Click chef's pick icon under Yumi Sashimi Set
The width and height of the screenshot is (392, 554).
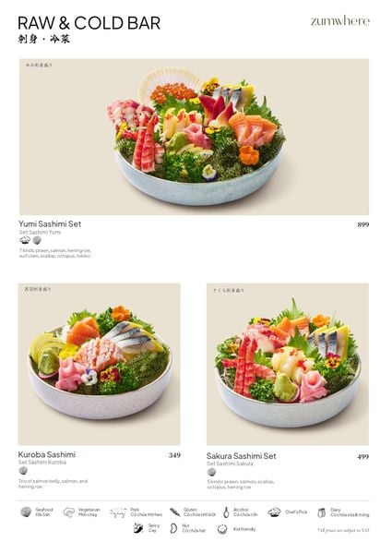click(25, 240)
